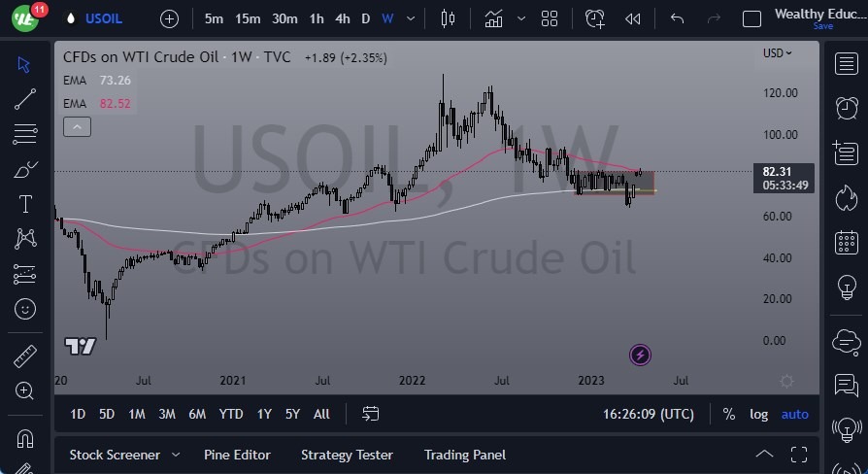Image resolution: width=868 pixels, height=474 pixels.
Task: Click the zoom in tool
Action: (x=25, y=390)
